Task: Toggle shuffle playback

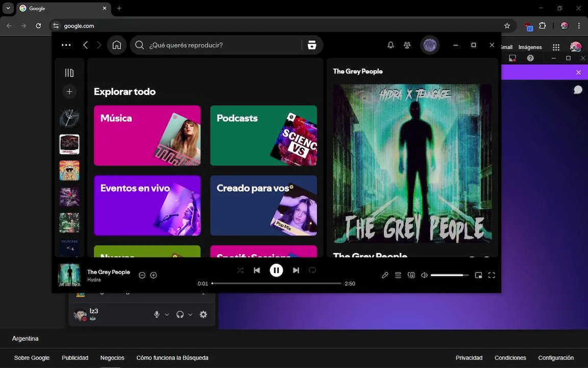Action: tap(240, 270)
